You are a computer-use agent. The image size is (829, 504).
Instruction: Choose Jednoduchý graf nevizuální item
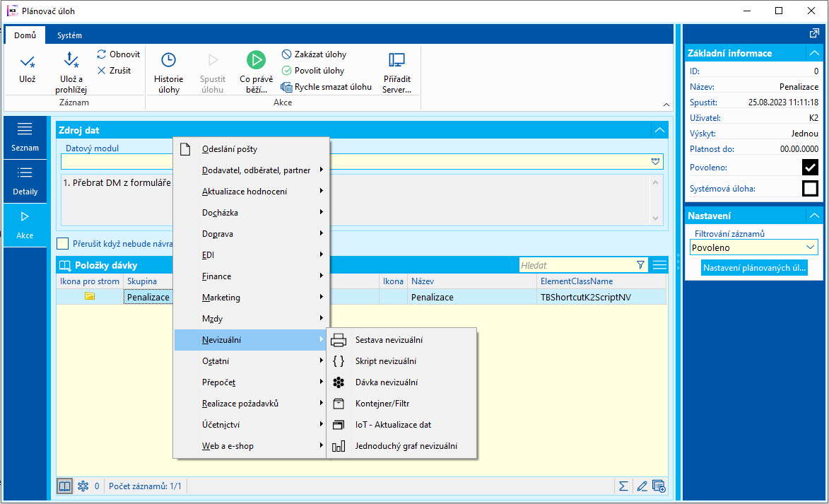coord(406,446)
